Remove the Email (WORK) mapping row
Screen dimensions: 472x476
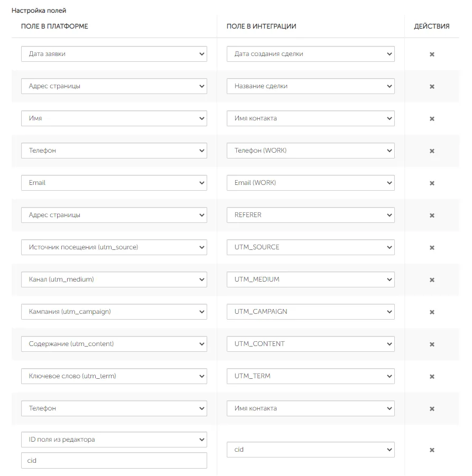click(x=432, y=183)
